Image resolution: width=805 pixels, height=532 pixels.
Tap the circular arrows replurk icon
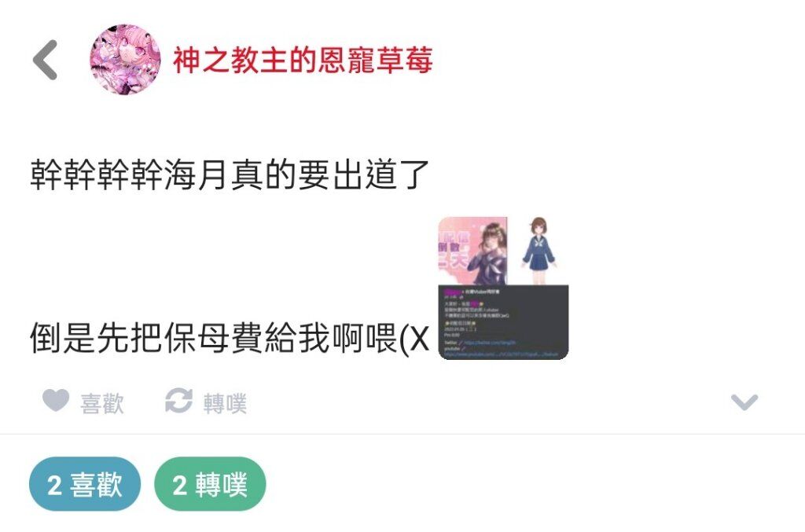pyautogui.click(x=178, y=401)
